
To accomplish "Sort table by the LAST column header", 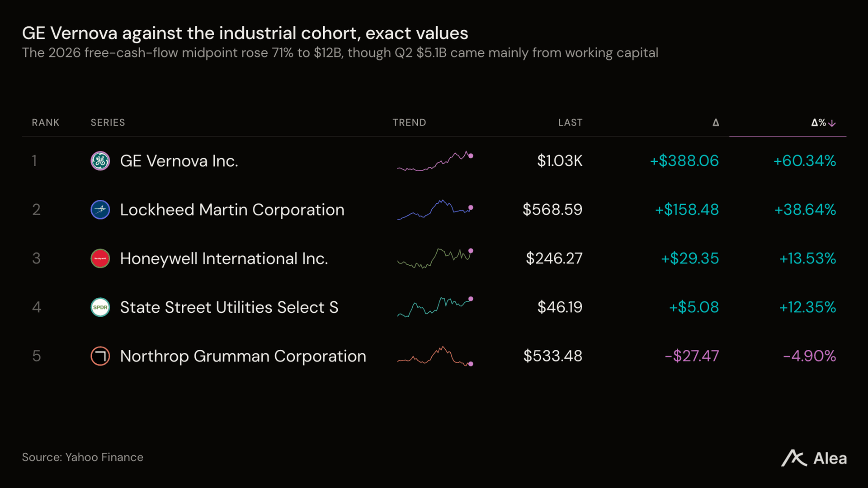I will click(x=570, y=122).
